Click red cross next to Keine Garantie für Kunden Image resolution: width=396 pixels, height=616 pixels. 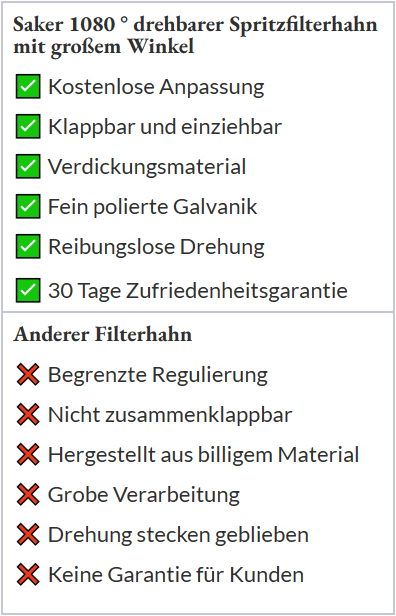pos(28,574)
